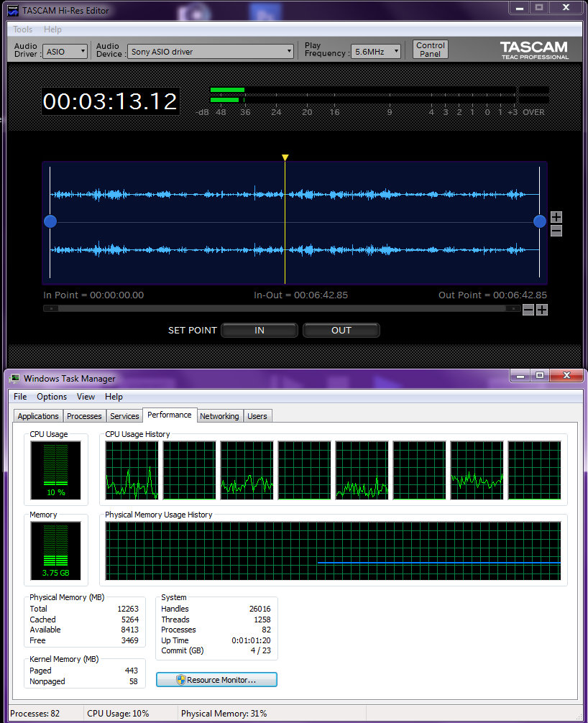Viewport: 588px width, 723px height.
Task: Click the last CPU Usage History core graph
Action: 535,470
